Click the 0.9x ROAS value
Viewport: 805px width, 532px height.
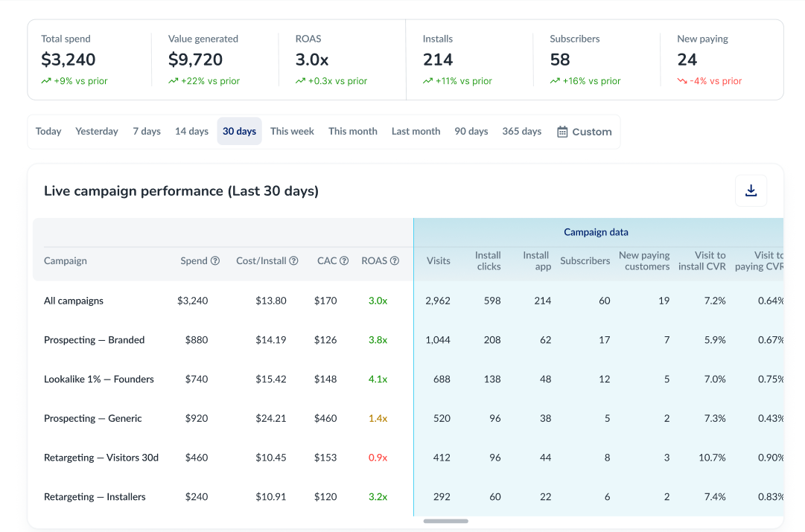(x=378, y=458)
